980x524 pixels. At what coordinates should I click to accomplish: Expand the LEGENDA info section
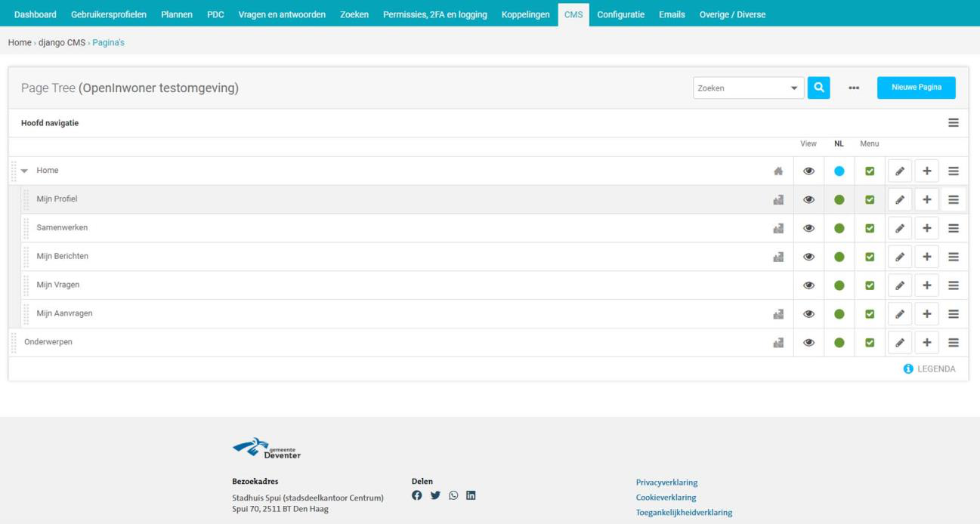929,369
